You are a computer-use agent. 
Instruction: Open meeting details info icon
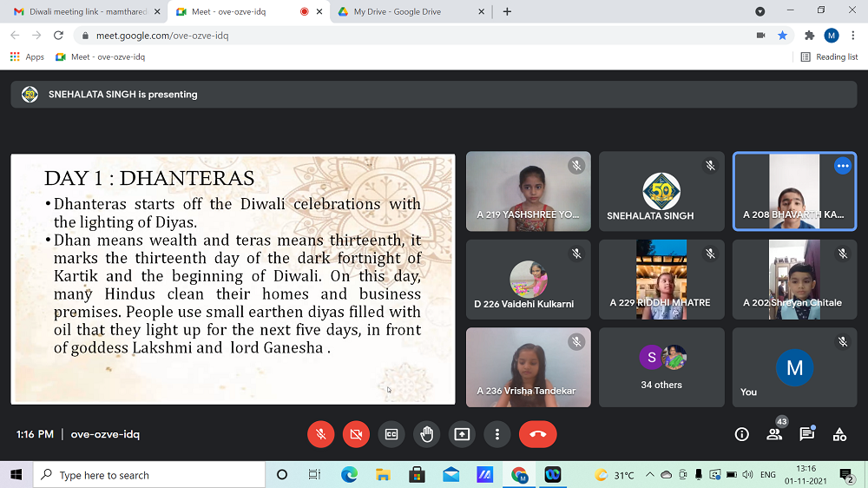click(x=741, y=434)
